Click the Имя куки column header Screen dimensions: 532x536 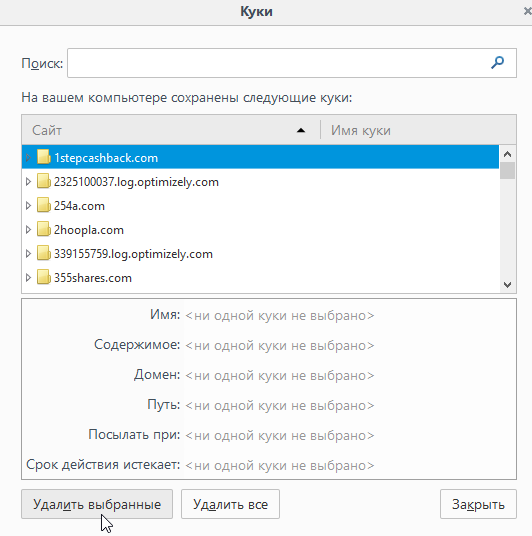pyautogui.click(x=418, y=130)
